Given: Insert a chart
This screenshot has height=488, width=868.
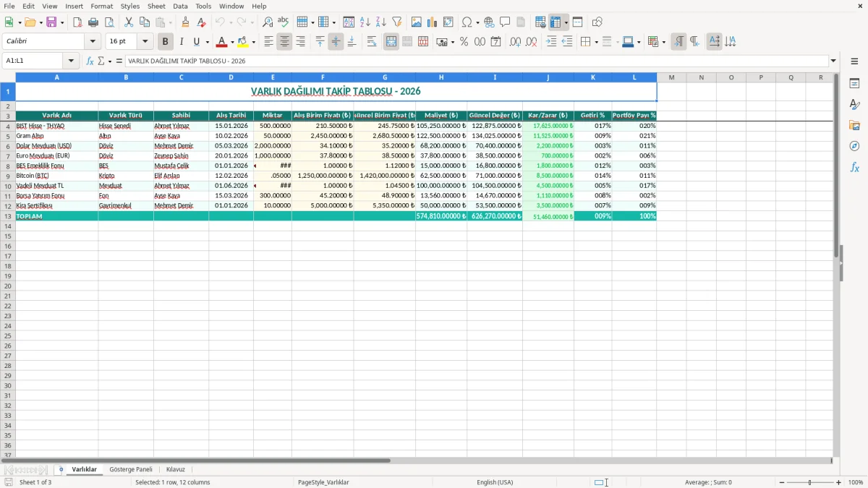Looking at the screenshot, I should pyautogui.click(x=433, y=22).
